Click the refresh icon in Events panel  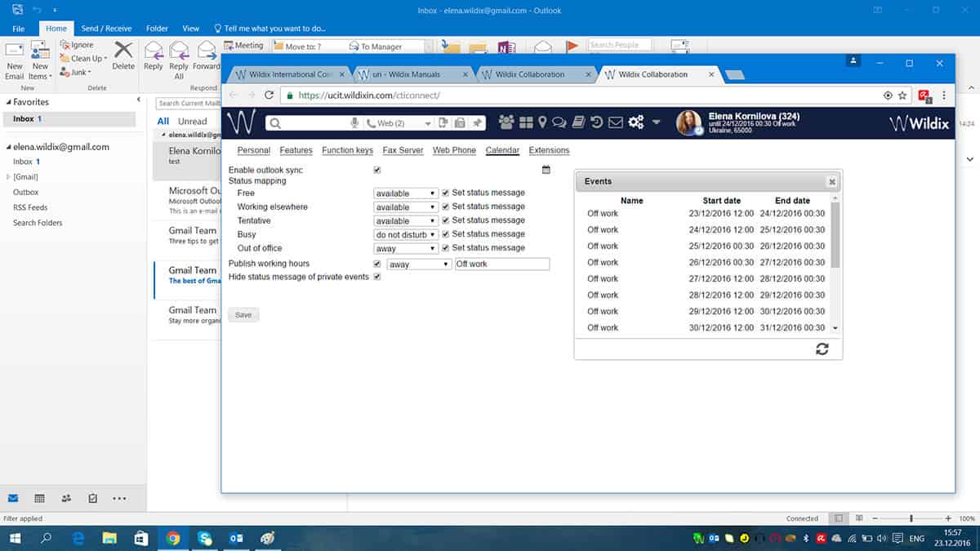click(x=822, y=349)
